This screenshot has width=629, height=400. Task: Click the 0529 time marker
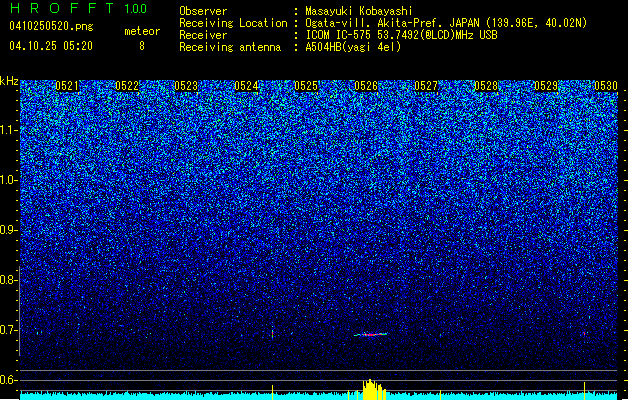coord(546,86)
